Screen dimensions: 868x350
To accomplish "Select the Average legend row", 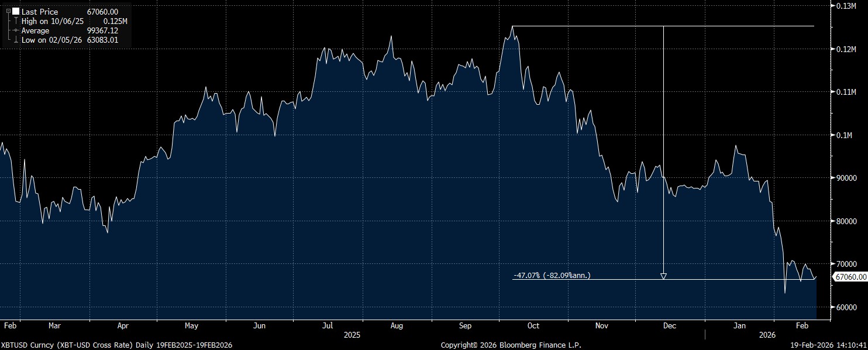I will click(x=36, y=30).
